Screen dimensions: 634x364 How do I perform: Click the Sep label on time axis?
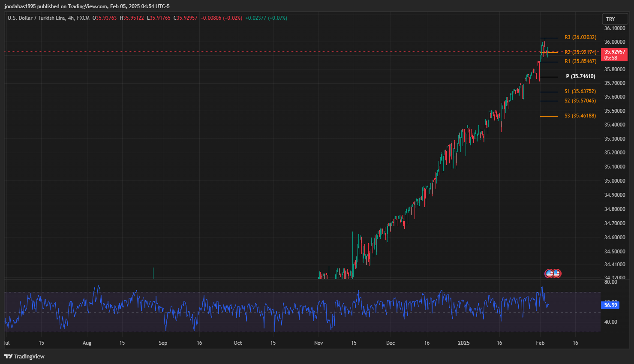tap(163, 343)
